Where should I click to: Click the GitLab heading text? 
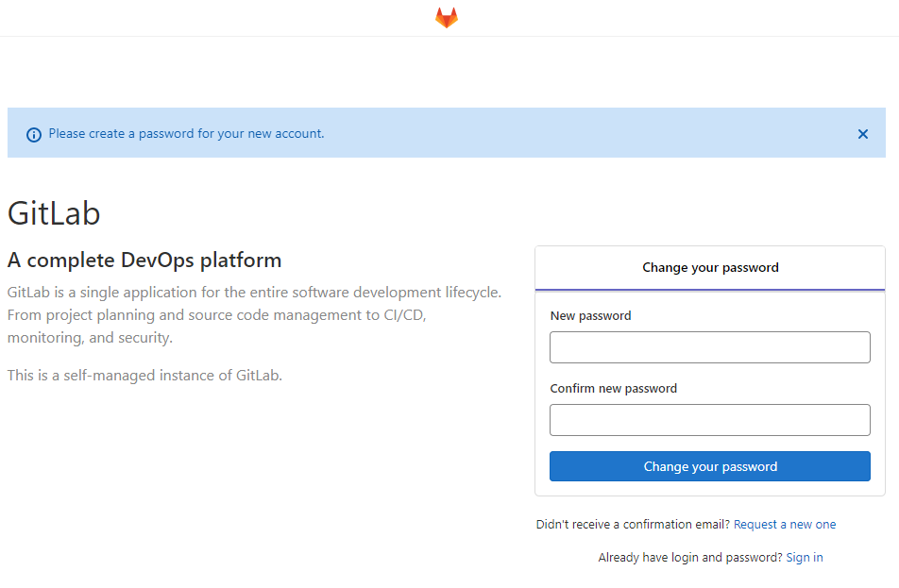pos(54,213)
